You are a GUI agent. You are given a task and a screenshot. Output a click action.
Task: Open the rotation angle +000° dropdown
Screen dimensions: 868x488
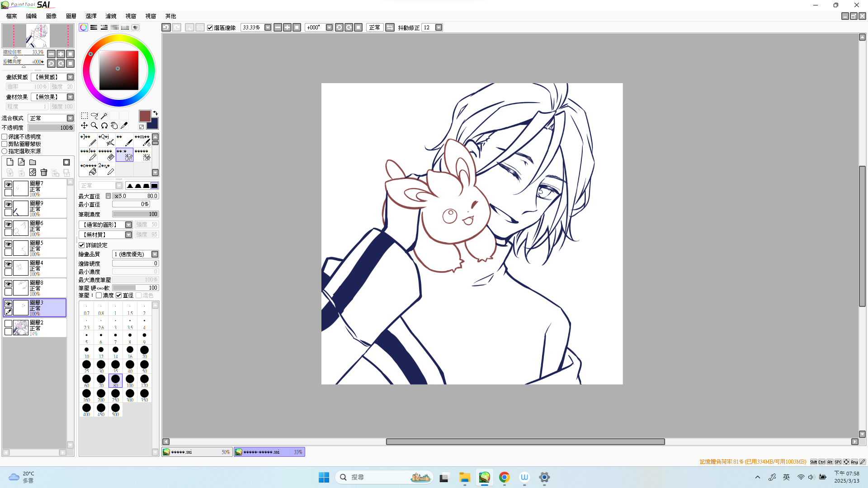[329, 28]
